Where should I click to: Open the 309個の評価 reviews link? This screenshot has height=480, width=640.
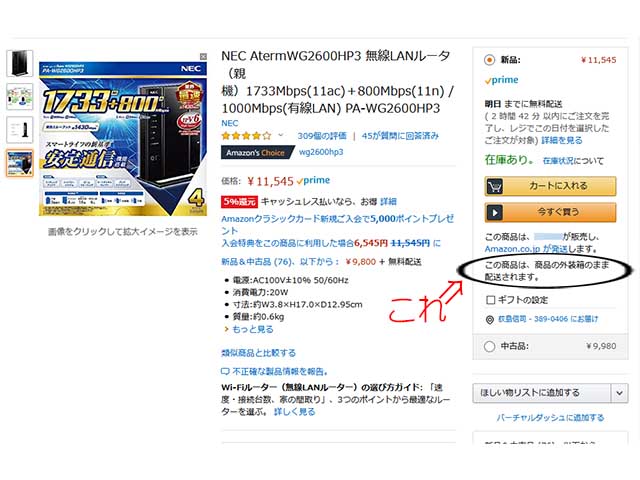click(322, 136)
